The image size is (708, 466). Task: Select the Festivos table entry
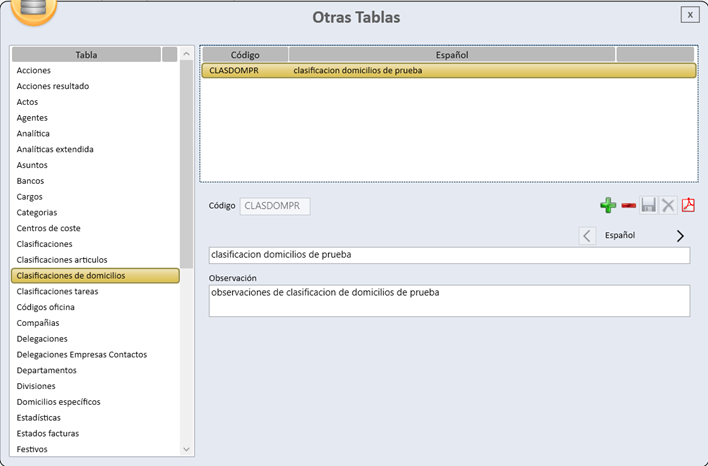pos(32,449)
